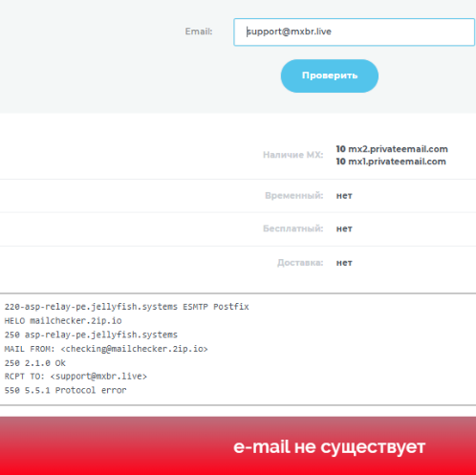The width and height of the screenshot is (476, 475).
Task: Select the MAIL FROM checking@mailchecker.2ip.io line
Action: coord(106,349)
